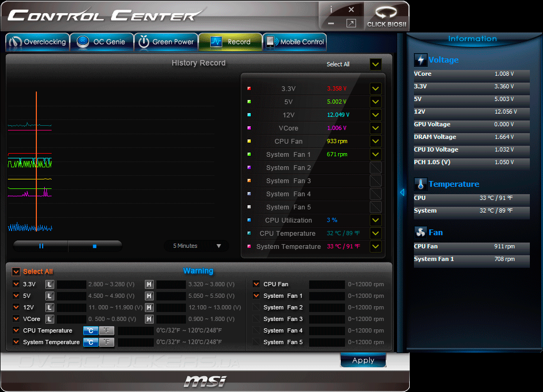Screen dimensions: 543x392
Task: Toggle the CPU Fan history record checkbox
Action: pyautogui.click(x=376, y=141)
